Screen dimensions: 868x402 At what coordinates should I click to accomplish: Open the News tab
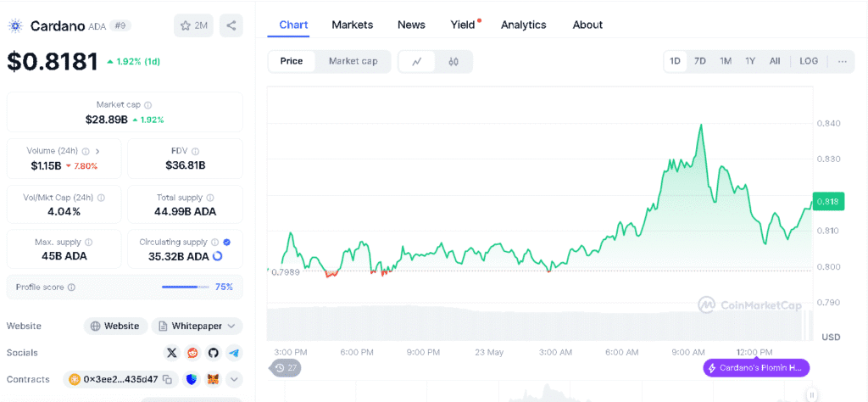coord(411,25)
